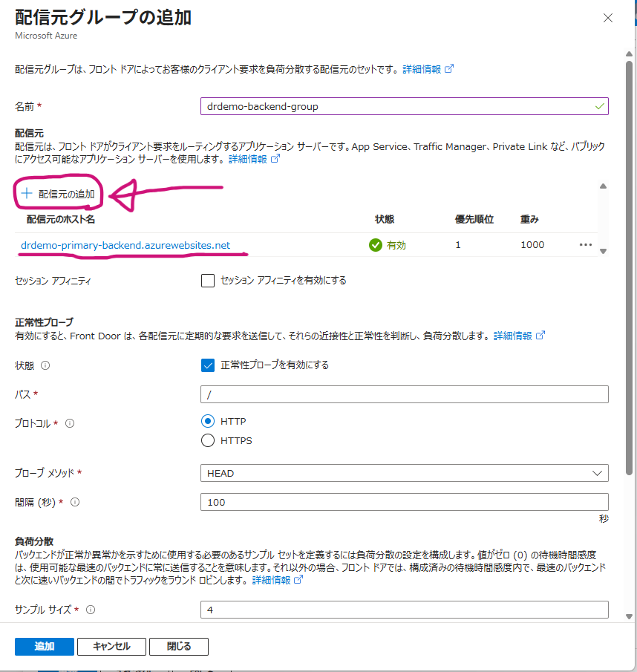
Task: Click the main panel vertical scrollbar thumb
Action: [629, 268]
